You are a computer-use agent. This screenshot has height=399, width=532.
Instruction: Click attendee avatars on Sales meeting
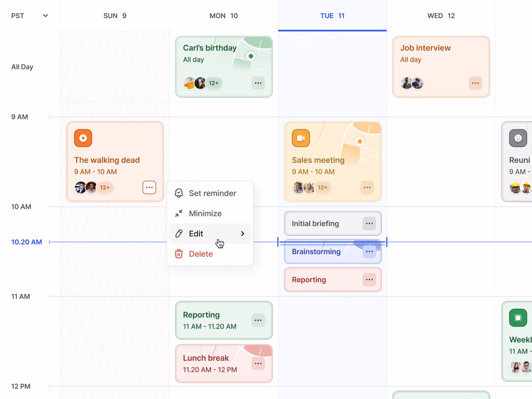pyautogui.click(x=304, y=188)
